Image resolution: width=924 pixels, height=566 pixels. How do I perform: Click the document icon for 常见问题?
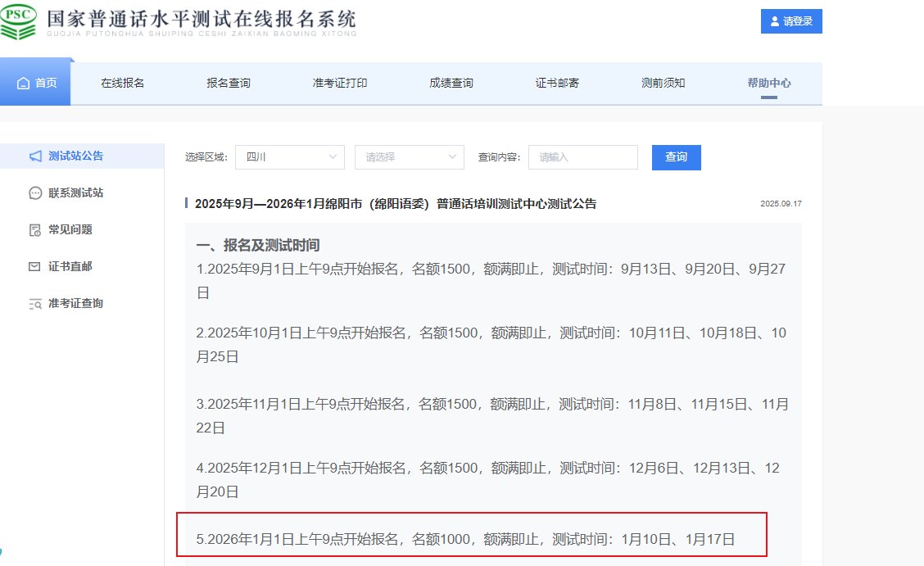(35, 230)
